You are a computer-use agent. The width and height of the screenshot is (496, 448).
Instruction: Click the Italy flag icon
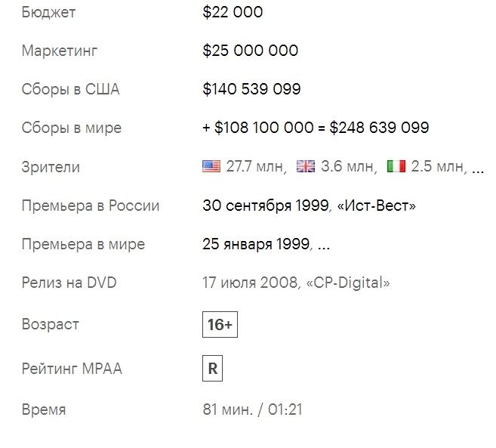(396, 167)
